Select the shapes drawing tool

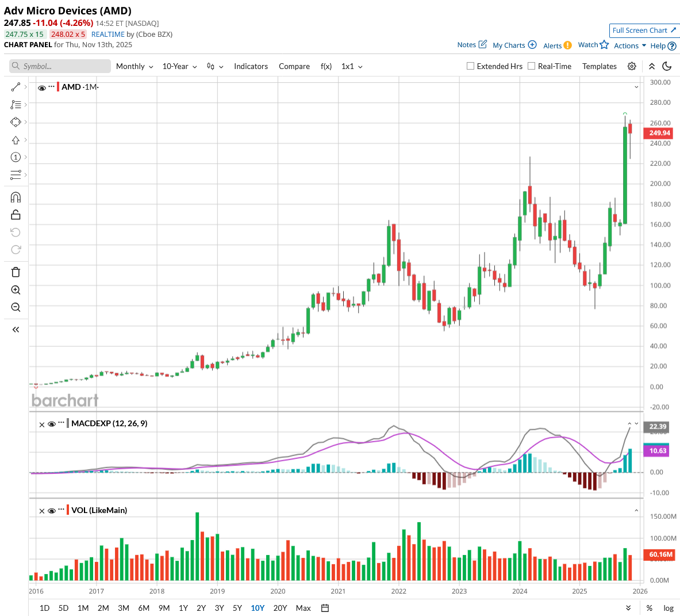pyautogui.click(x=16, y=123)
